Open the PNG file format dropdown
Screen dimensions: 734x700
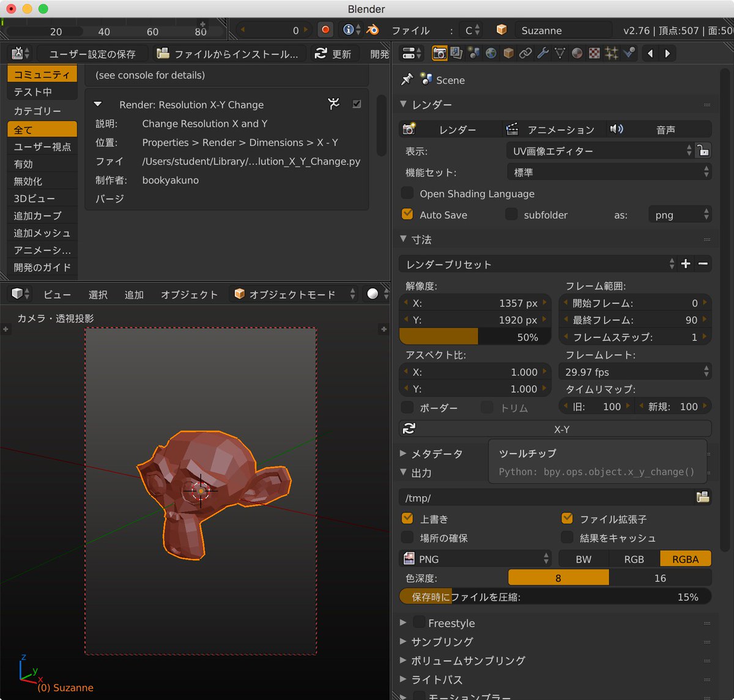[x=475, y=559]
